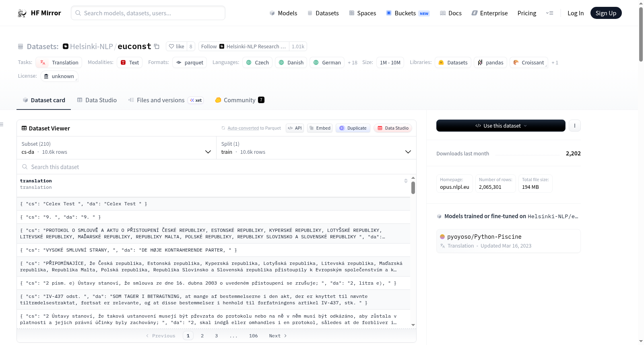Click the unknown license tag
Image resolution: width=644 pixels, height=345 pixels.
point(59,76)
